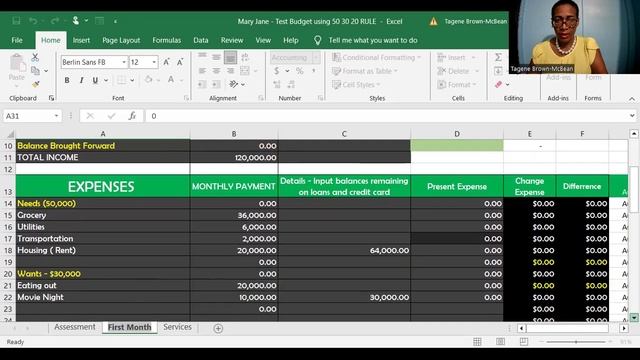Click the AutoSum sigma icon
The height and width of the screenshot is (360, 640).
click(498, 57)
